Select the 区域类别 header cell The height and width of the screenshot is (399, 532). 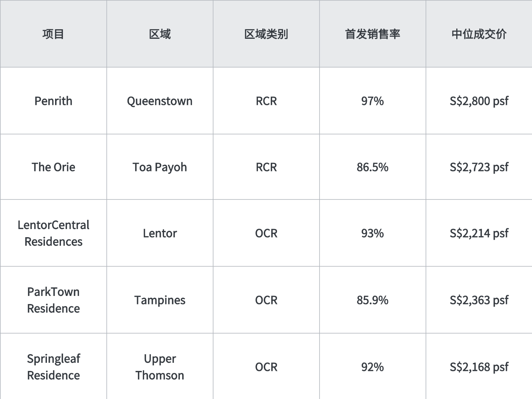[x=266, y=34]
